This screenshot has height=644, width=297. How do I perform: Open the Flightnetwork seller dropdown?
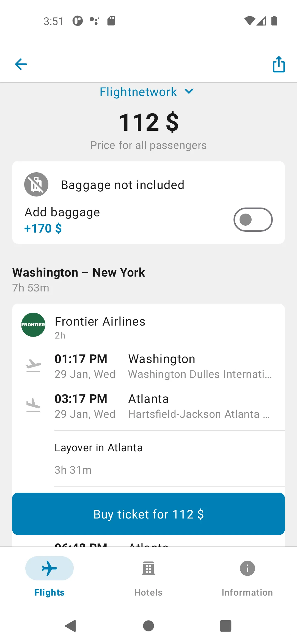point(146,92)
